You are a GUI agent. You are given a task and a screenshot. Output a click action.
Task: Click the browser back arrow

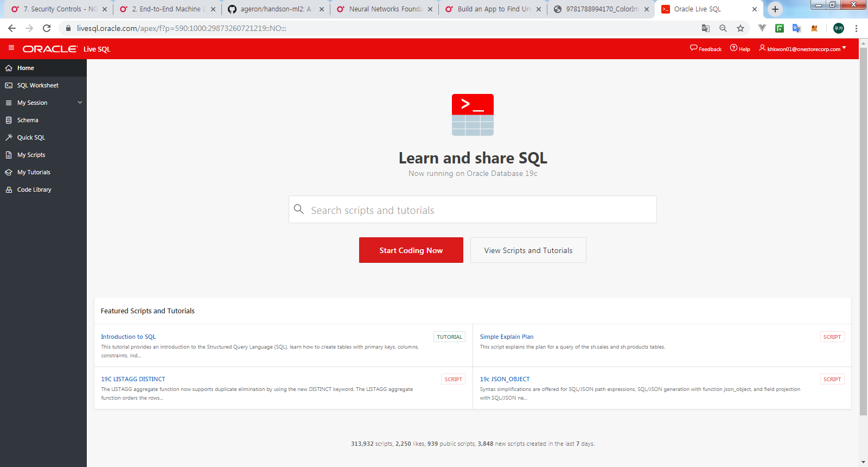pyautogui.click(x=12, y=28)
